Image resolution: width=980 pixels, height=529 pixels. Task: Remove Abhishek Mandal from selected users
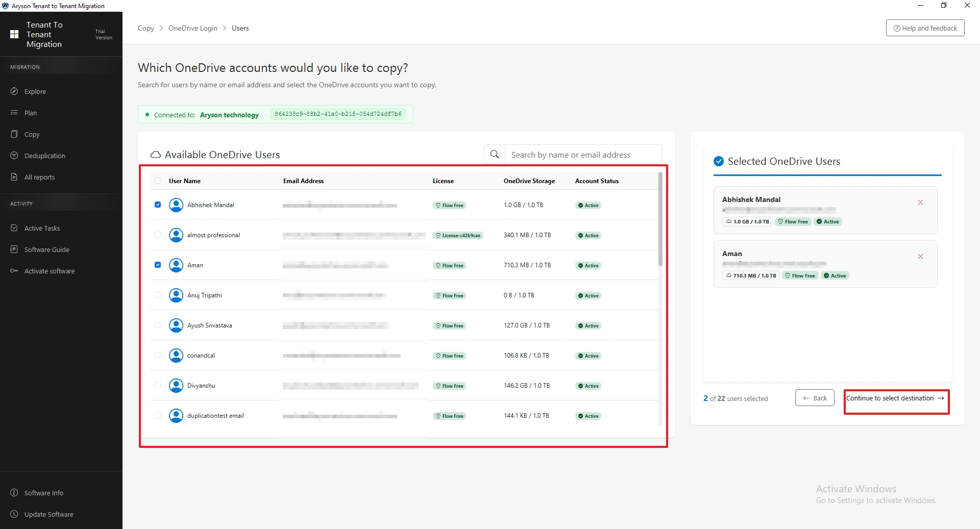[x=920, y=203]
